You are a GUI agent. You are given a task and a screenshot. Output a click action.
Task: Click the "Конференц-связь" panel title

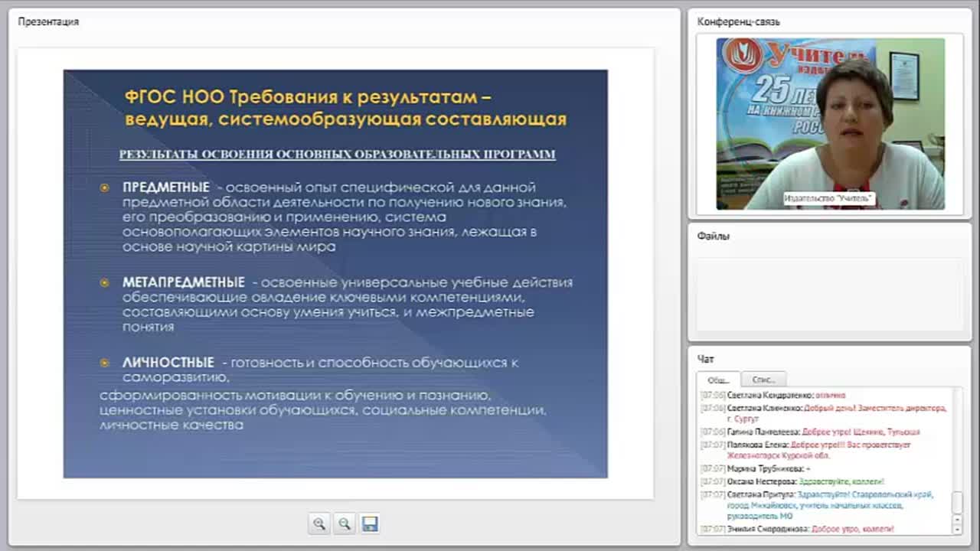pyautogui.click(x=738, y=21)
